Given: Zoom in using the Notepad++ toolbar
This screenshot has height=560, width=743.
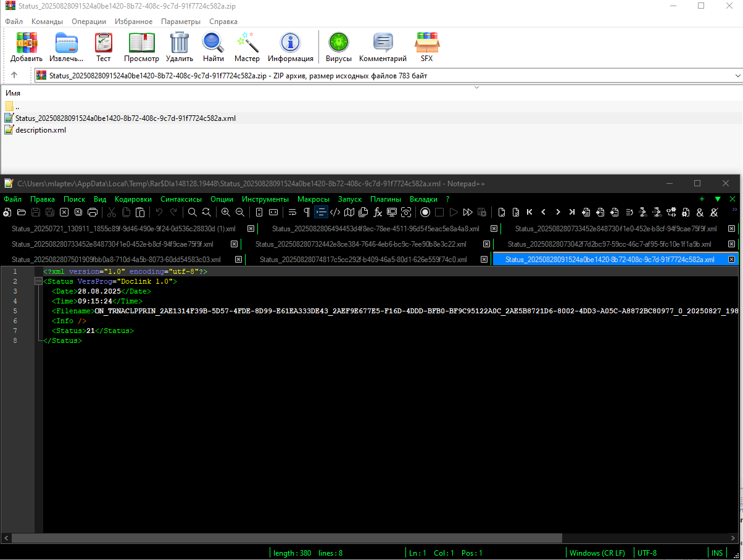Looking at the screenshot, I should 226,212.
